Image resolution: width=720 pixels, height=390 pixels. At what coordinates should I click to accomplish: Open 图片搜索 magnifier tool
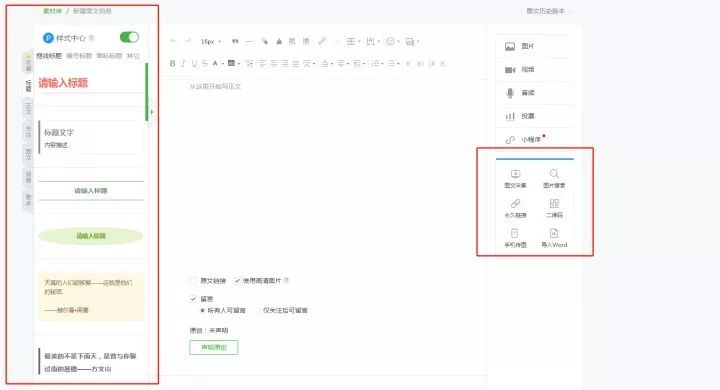[554, 179]
